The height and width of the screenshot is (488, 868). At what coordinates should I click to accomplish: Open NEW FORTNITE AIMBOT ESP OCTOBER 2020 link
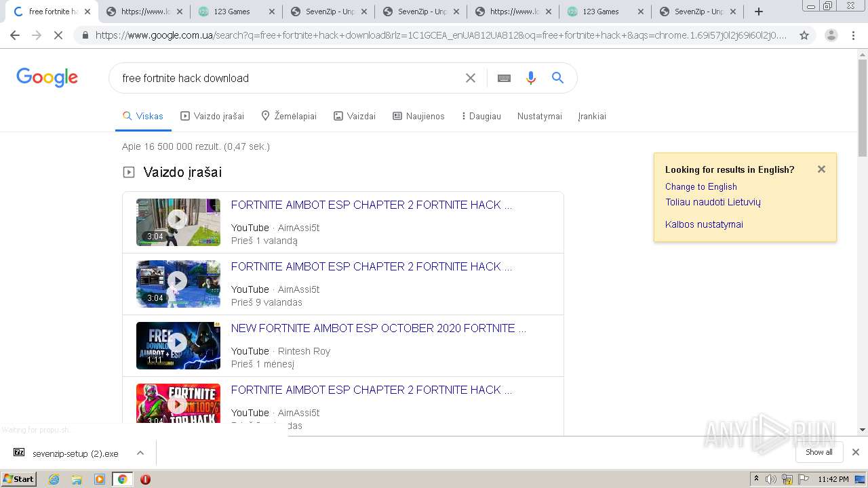[378, 328]
